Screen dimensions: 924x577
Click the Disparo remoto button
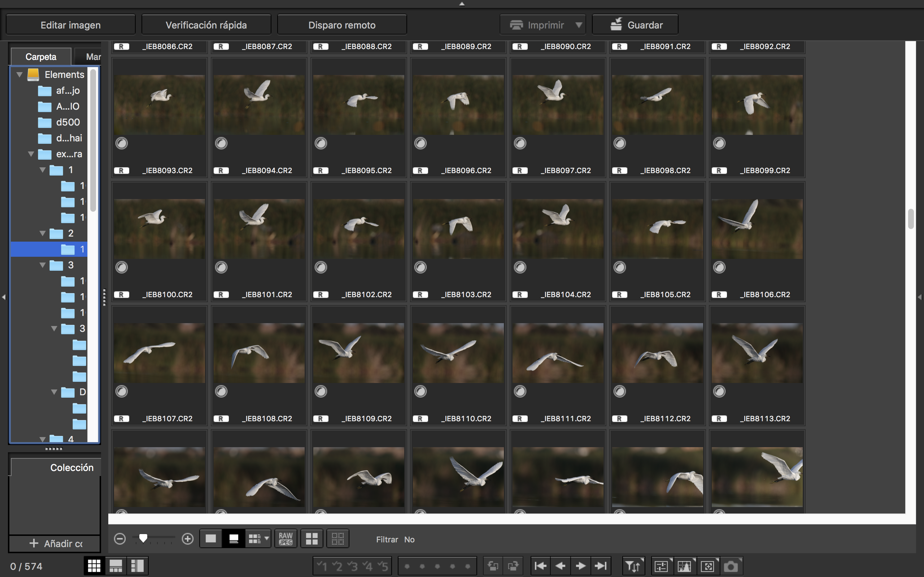pyautogui.click(x=342, y=25)
